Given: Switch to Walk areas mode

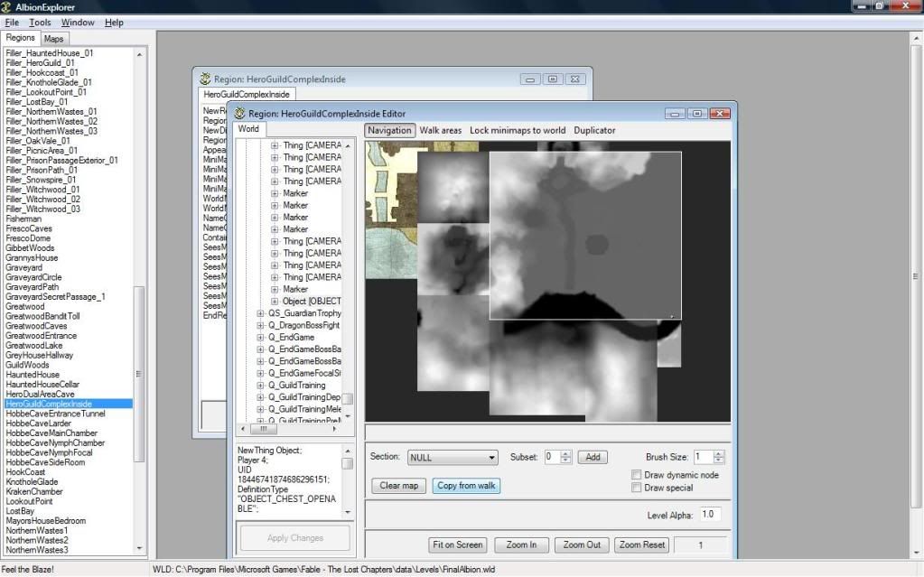Looking at the screenshot, I should pyautogui.click(x=441, y=130).
